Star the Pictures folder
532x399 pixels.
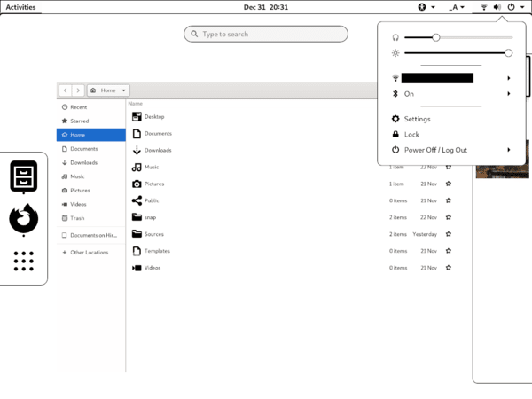pos(448,184)
